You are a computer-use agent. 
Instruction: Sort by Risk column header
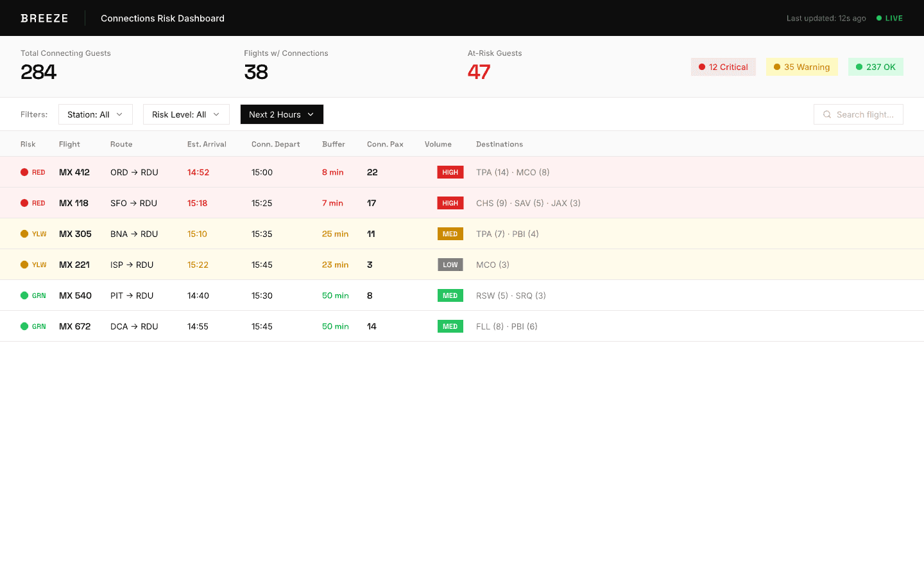pos(28,144)
